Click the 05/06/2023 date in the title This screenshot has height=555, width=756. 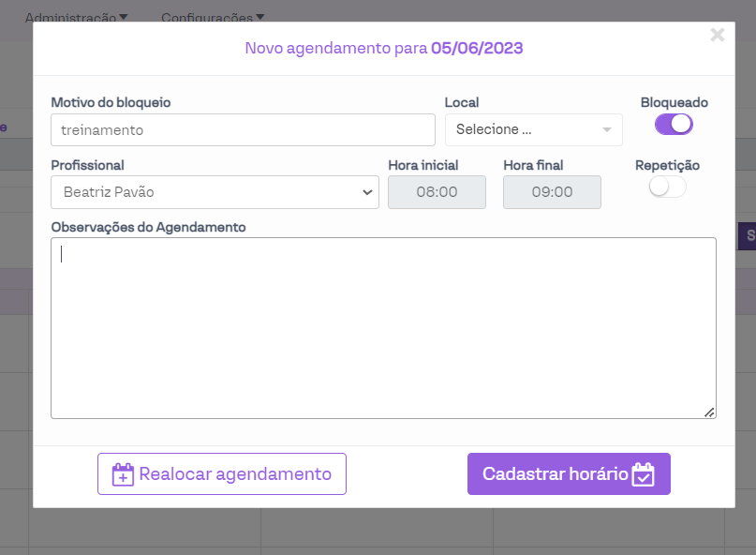point(476,48)
